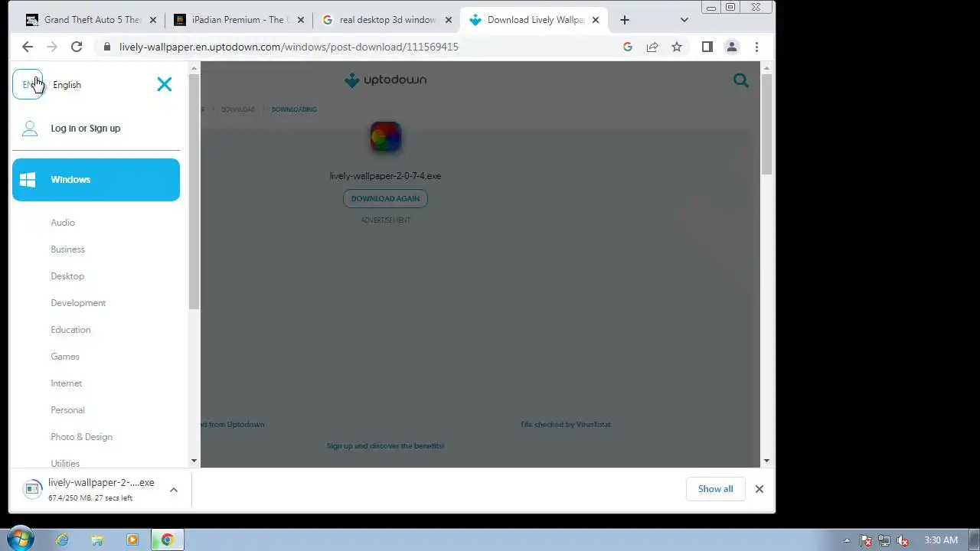Click the share page icon
This screenshot has width=980, height=551.
point(652,47)
